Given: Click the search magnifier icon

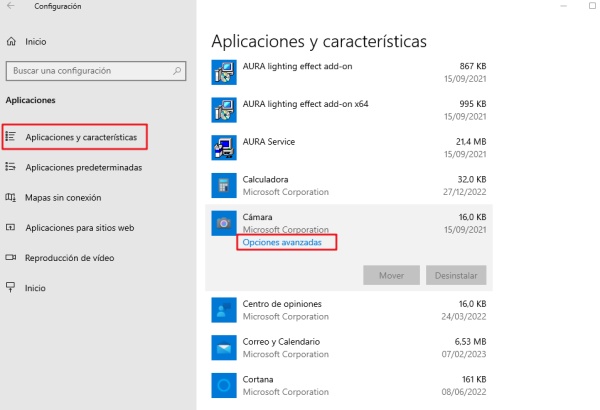Looking at the screenshot, I should click(178, 72).
